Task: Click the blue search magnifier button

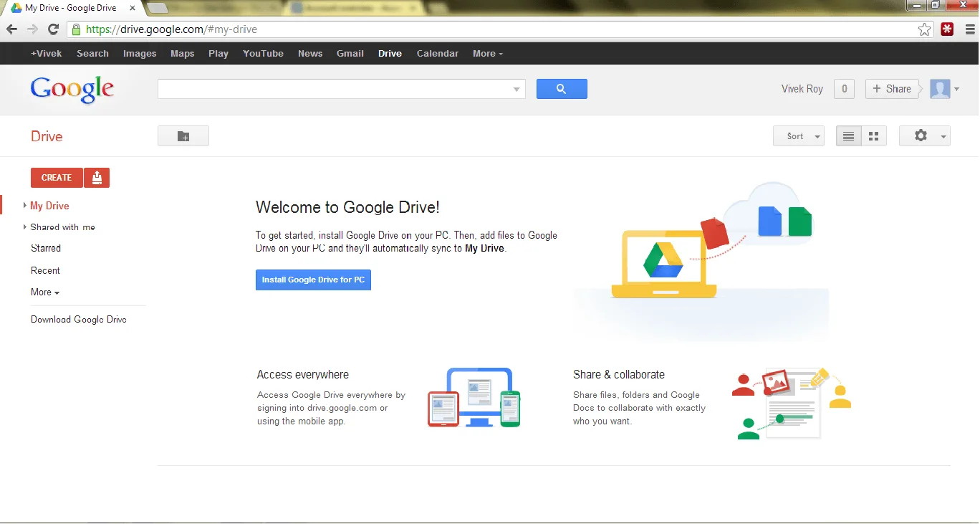Action: 562,89
